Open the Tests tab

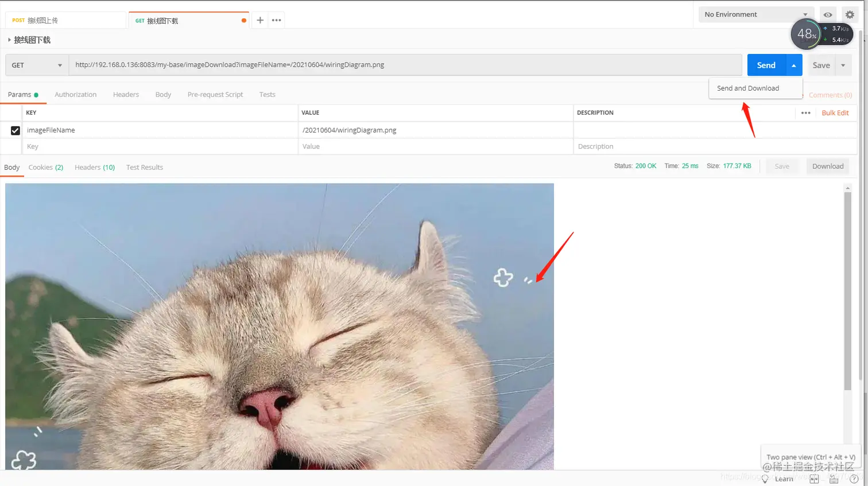pos(267,95)
